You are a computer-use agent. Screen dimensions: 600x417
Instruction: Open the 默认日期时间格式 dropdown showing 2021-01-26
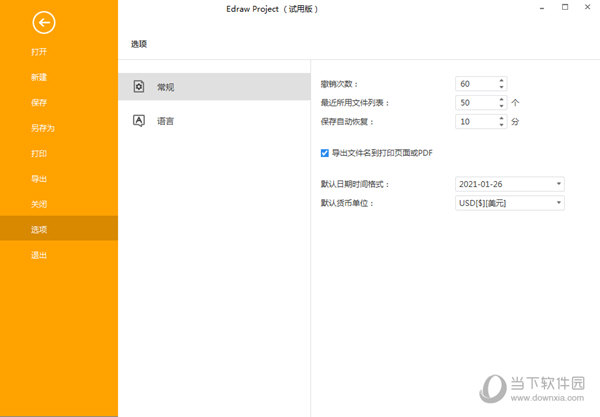point(510,184)
